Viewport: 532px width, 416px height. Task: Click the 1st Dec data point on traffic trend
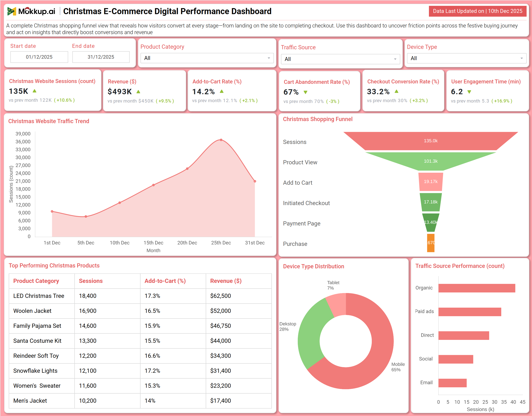[52, 211]
